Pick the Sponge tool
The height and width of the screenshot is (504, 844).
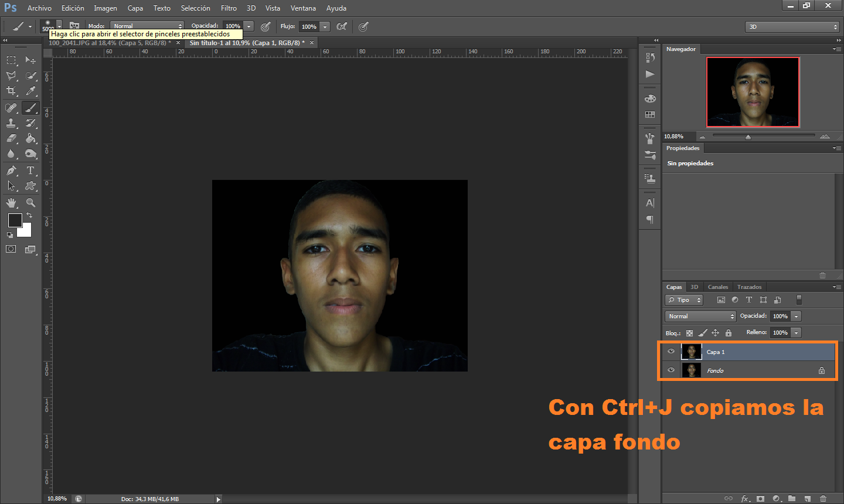(30, 154)
